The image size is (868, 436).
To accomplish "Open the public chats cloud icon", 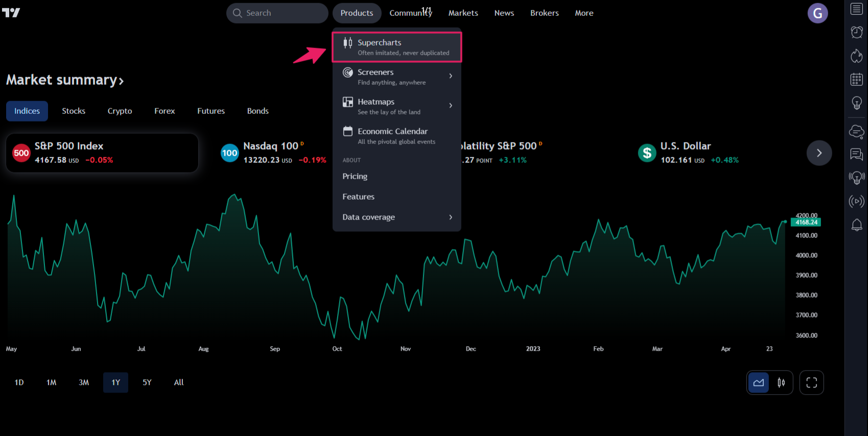I will (x=857, y=132).
